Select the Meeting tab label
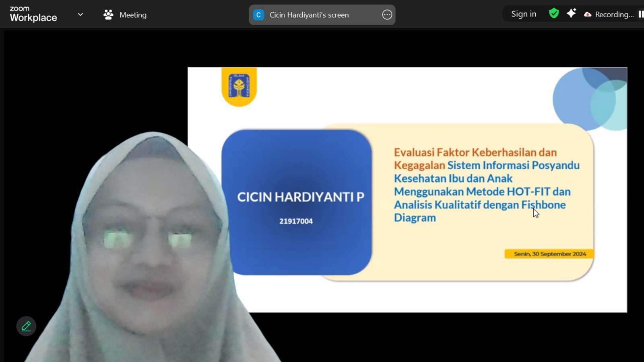 point(133,15)
